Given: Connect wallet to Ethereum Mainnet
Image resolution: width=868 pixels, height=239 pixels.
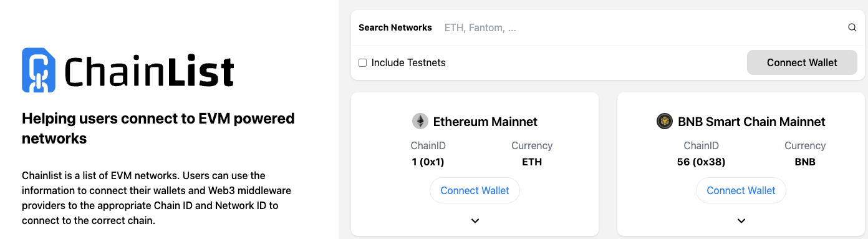Looking at the screenshot, I should 475,190.
